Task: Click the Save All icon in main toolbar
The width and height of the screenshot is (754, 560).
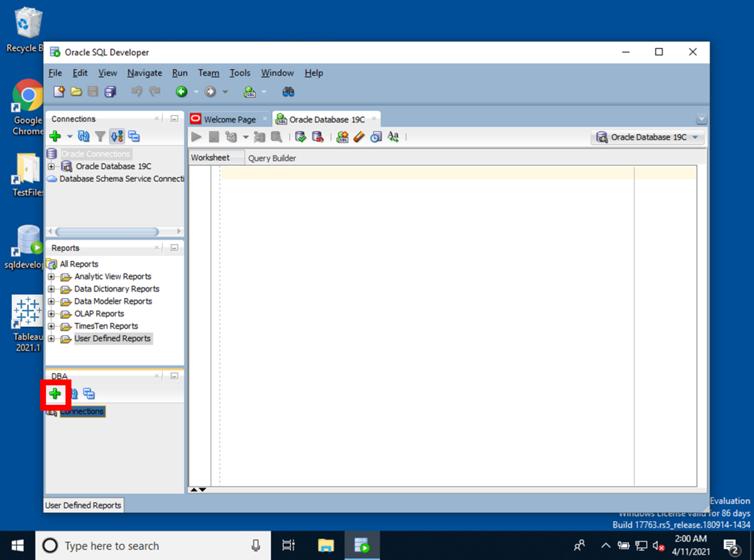Action: tap(110, 92)
